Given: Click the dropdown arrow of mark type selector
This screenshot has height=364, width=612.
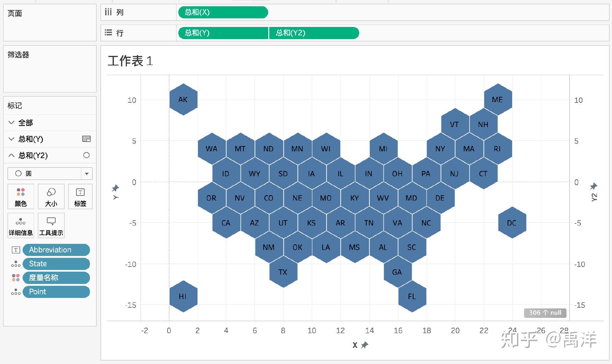Looking at the screenshot, I should pyautogui.click(x=87, y=174).
